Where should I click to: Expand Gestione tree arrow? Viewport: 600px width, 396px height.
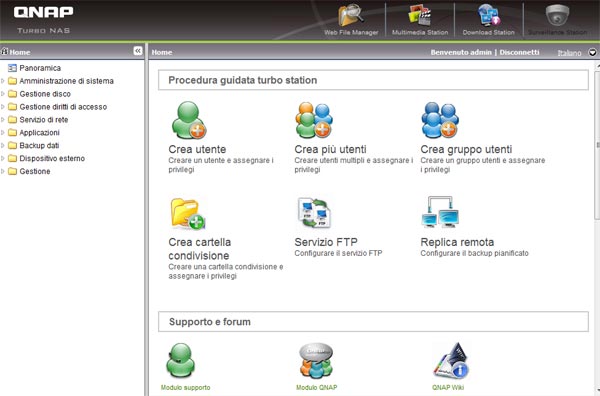point(3,171)
